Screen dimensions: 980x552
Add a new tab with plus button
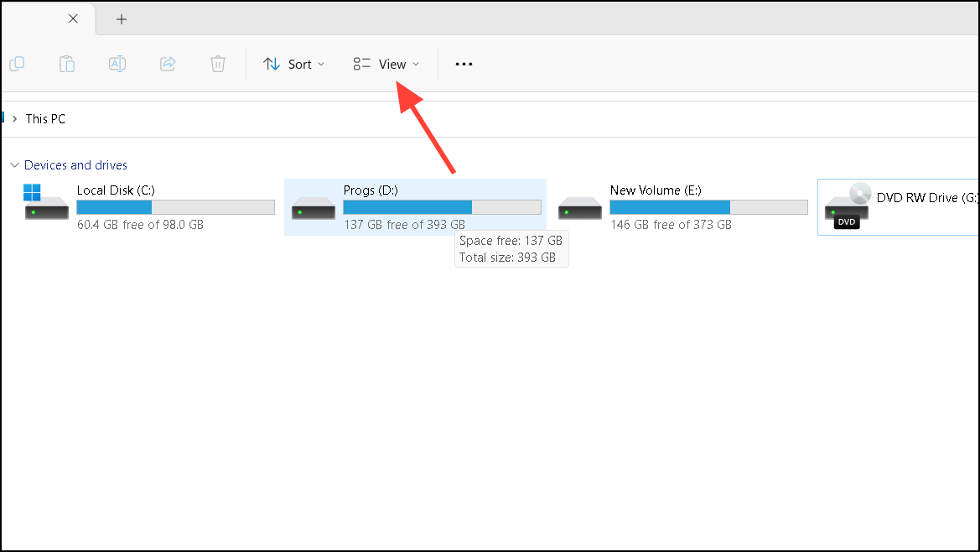122,18
